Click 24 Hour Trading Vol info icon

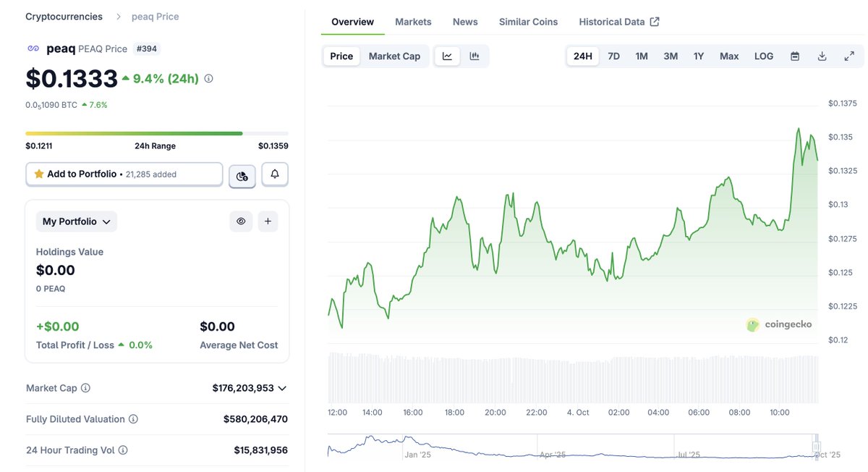[x=123, y=450]
